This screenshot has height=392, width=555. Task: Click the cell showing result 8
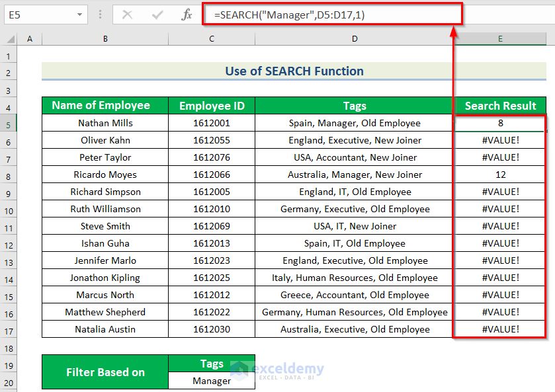[x=500, y=123]
